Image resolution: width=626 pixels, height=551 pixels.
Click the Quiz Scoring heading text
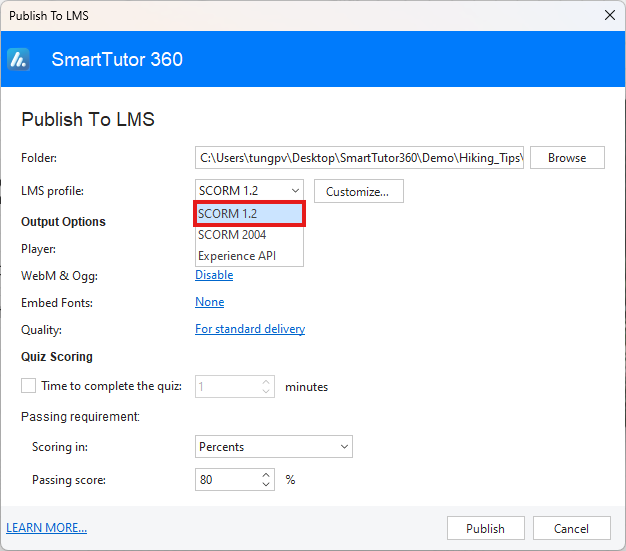click(57, 357)
